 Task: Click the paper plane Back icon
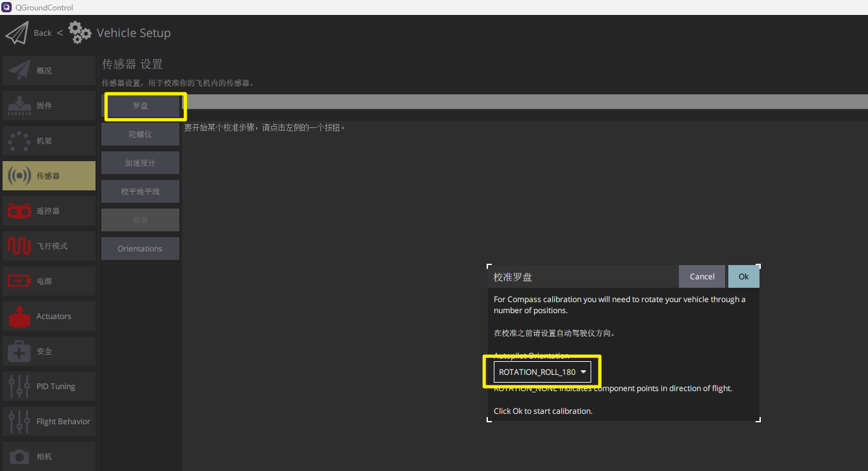tap(17, 33)
